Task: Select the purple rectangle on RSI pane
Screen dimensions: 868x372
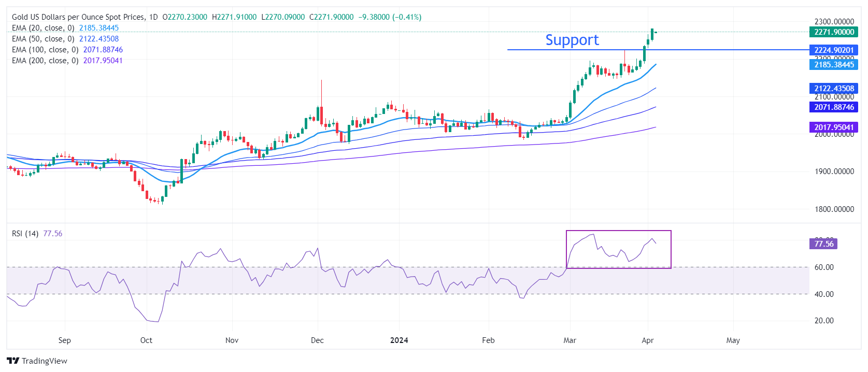Action: point(618,231)
